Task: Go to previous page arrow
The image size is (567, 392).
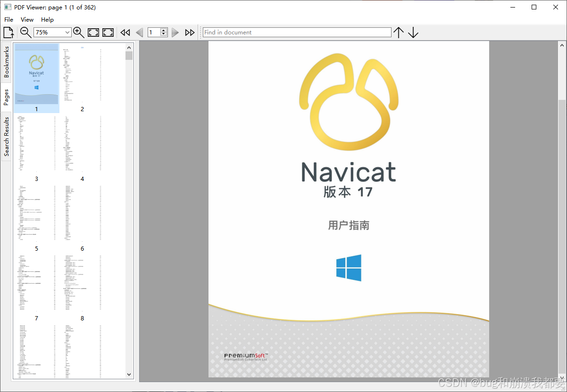Action: [x=139, y=33]
